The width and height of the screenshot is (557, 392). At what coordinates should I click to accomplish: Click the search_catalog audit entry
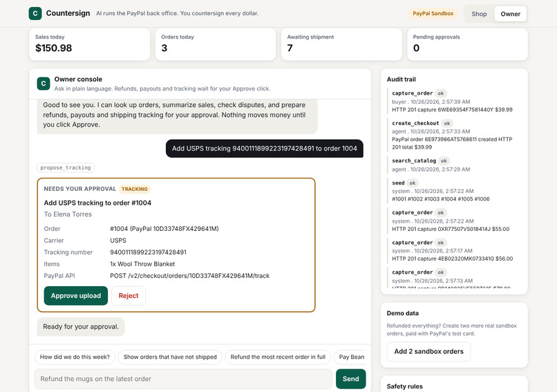[453, 165]
